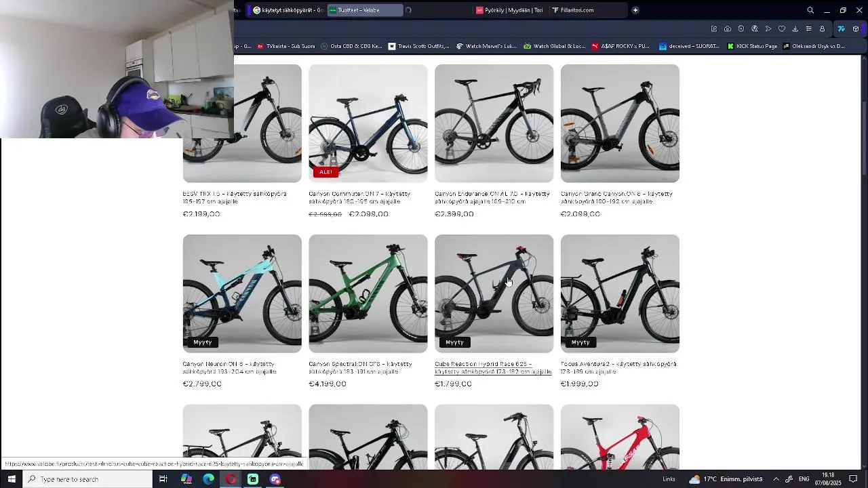Open green Canyon Spectral:ON CF8 bike image
868x488 pixels.
coord(368,293)
